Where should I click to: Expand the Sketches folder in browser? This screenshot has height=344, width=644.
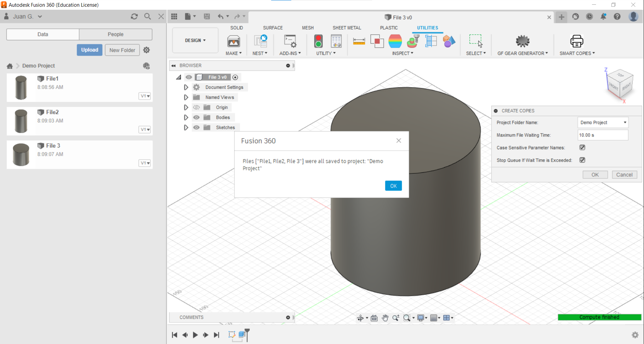pyautogui.click(x=186, y=127)
